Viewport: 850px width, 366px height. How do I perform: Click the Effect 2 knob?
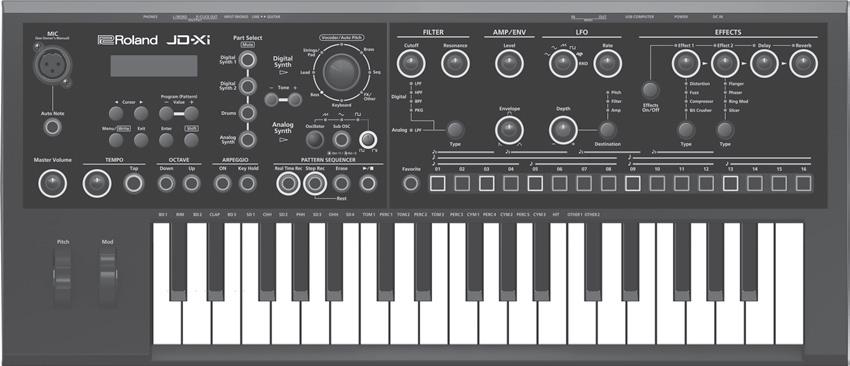pos(725,64)
